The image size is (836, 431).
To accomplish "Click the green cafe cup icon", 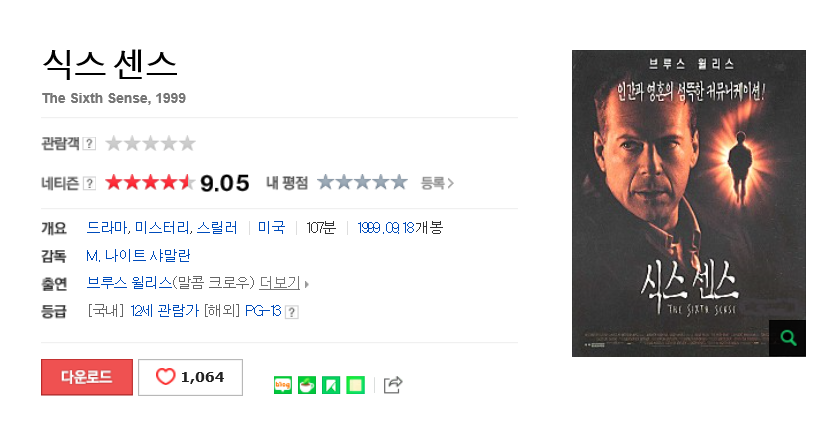I will point(307,384).
